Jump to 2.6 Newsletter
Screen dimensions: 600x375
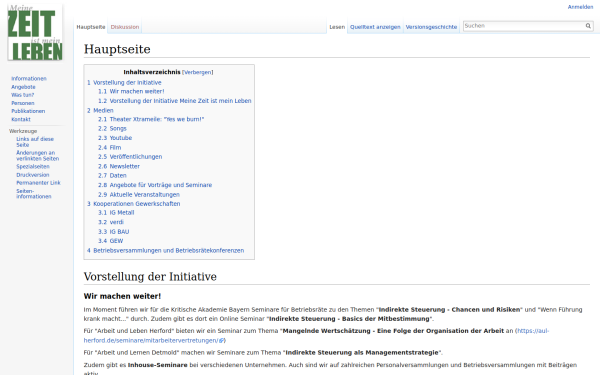[x=119, y=166]
